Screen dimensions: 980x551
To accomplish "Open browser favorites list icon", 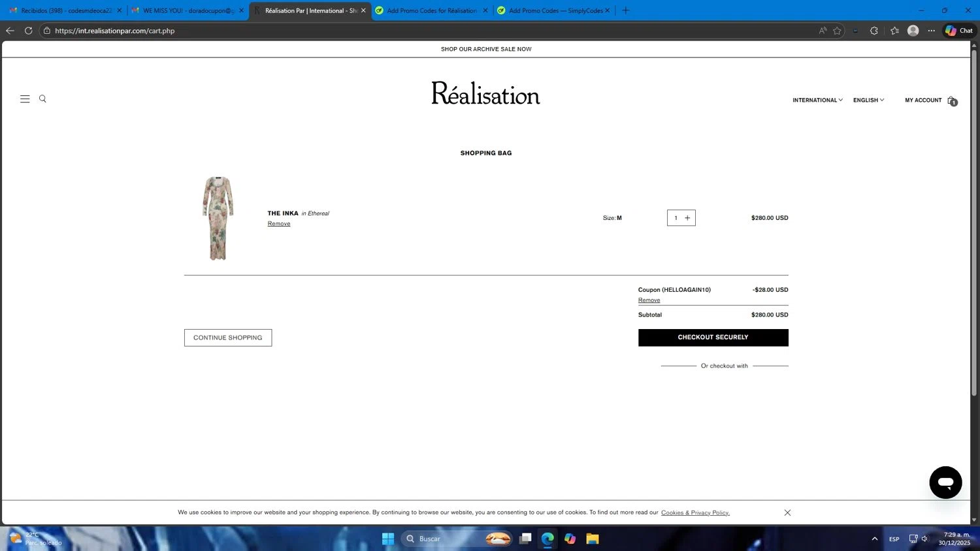I will (x=894, y=31).
